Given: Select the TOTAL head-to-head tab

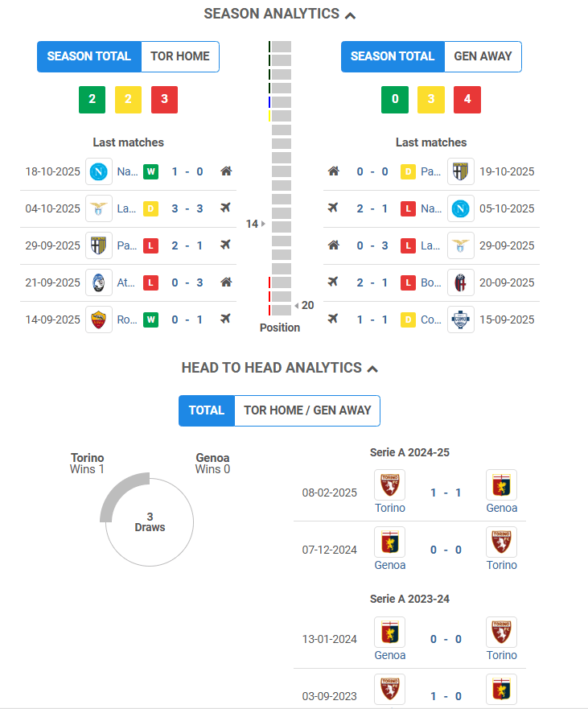Looking at the screenshot, I should tap(206, 410).
